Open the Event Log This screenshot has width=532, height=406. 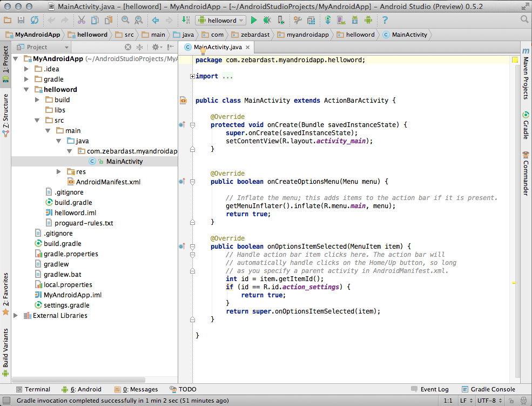430,389
